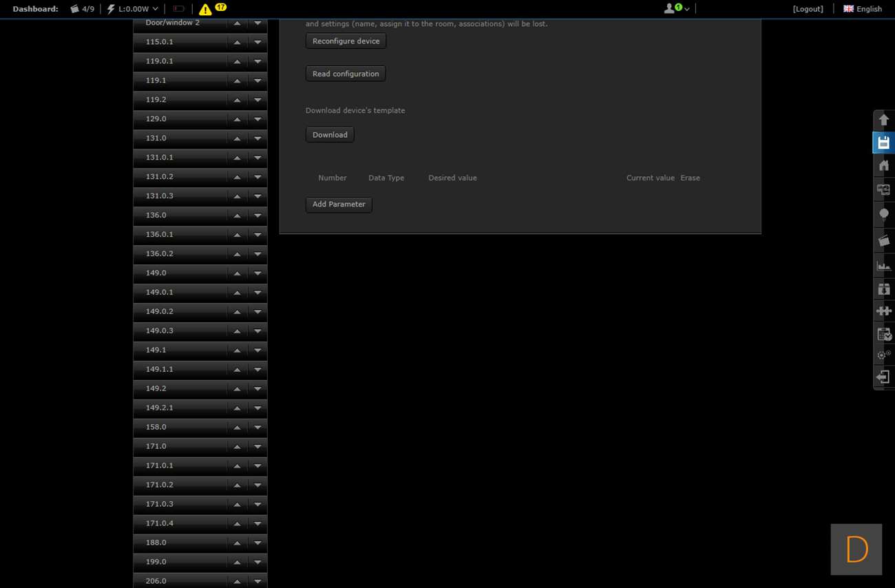Open the yellow warning notifications icon
This screenshot has height=588, width=895.
point(205,10)
